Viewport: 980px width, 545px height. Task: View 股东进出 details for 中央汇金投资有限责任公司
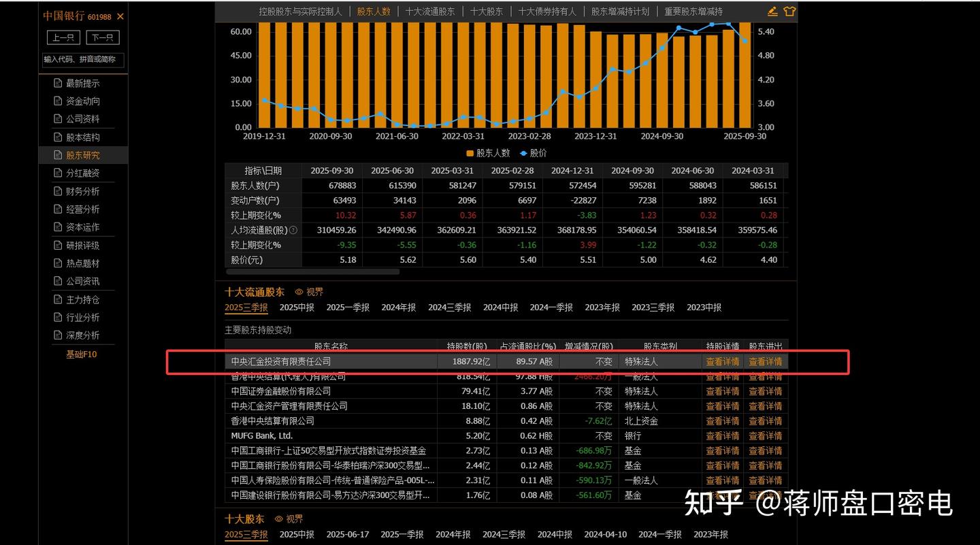point(766,362)
